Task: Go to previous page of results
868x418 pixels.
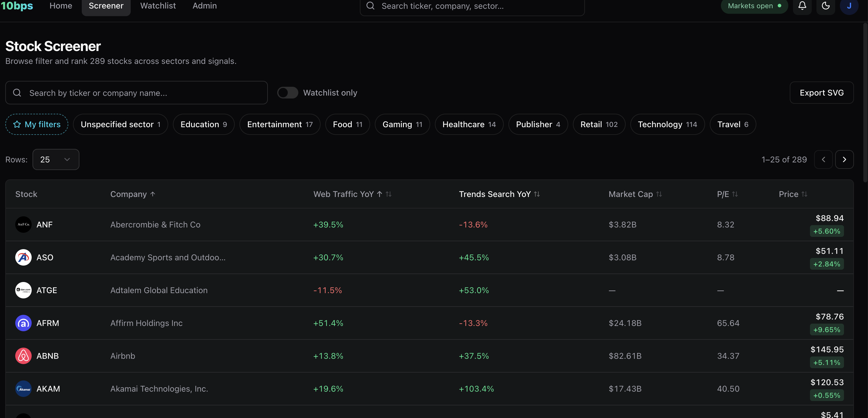Action: [823, 159]
